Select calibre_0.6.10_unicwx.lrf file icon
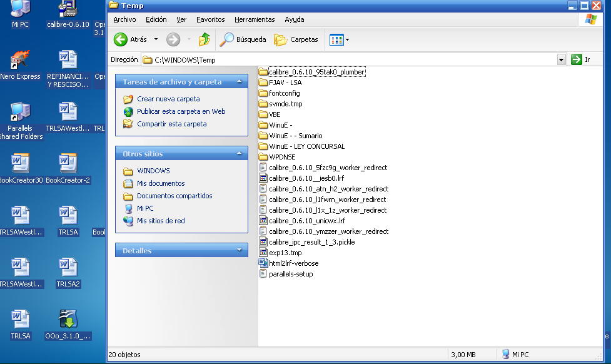 tap(263, 221)
